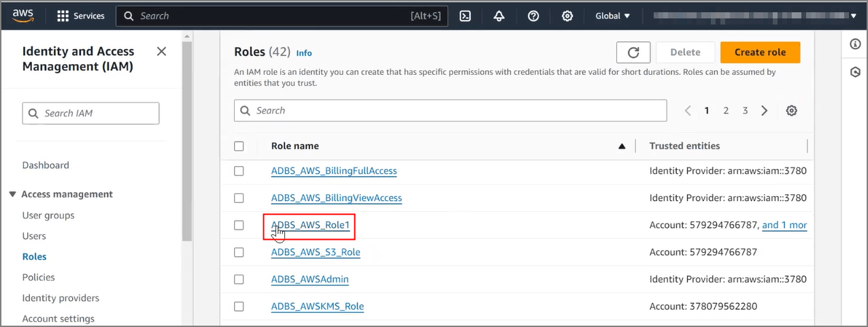
Task: Check the box for ADBS_AWS_BillingFullAccess
Action: 239,171
